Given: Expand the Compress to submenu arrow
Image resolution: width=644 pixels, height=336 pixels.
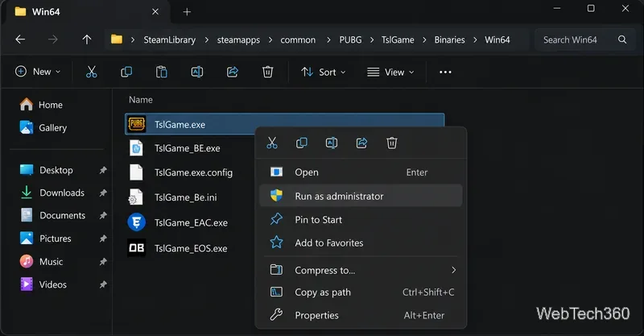Looking at the screenshot, I should [453, 270].
